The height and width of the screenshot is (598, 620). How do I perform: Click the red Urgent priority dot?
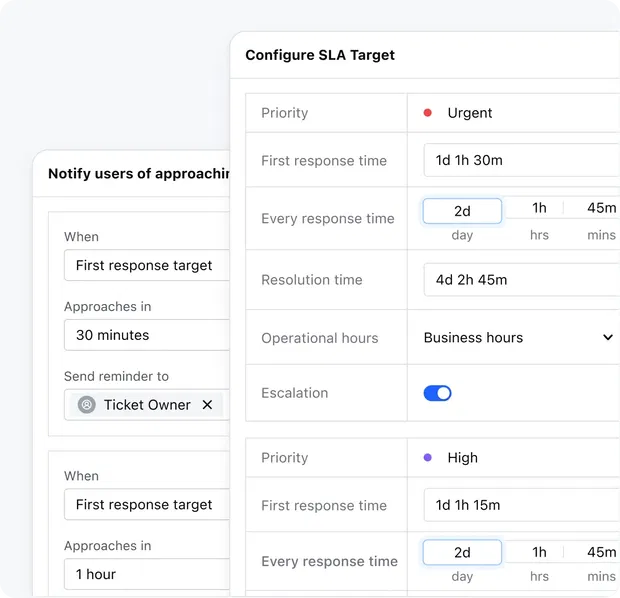click(x=427, y=113)
